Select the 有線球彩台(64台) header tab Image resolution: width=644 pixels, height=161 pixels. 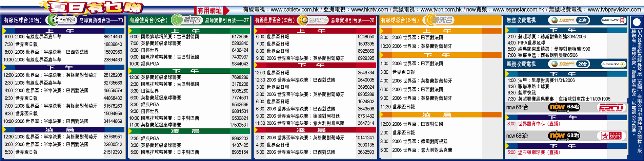[x=400, y=20]
